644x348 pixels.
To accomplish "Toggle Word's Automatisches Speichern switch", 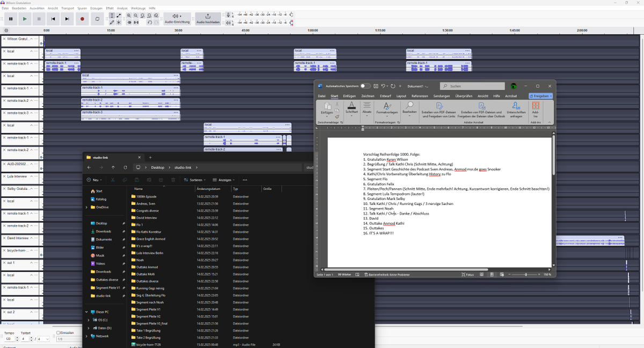I will (365, 86).
